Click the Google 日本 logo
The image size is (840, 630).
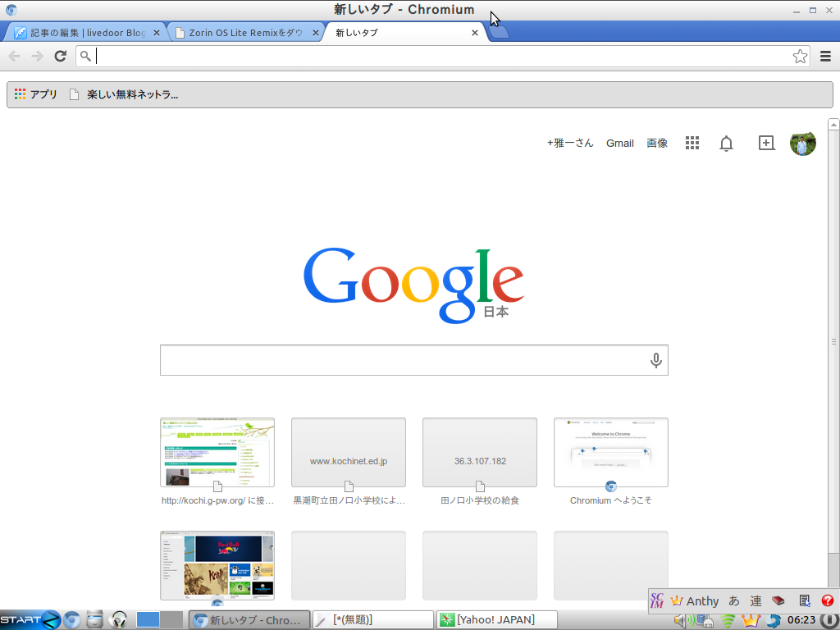(413, 285)
